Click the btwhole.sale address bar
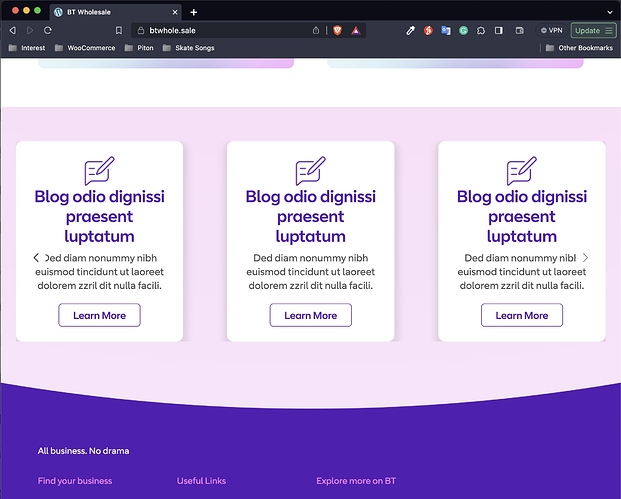The image size is (621, 499). [220, 31]
